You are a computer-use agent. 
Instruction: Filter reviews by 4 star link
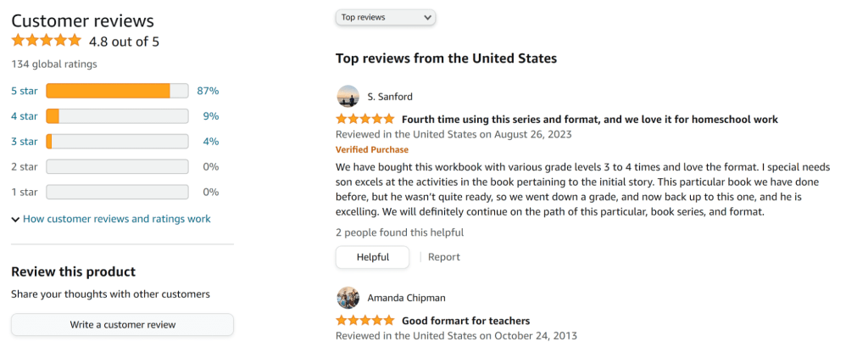24,116
